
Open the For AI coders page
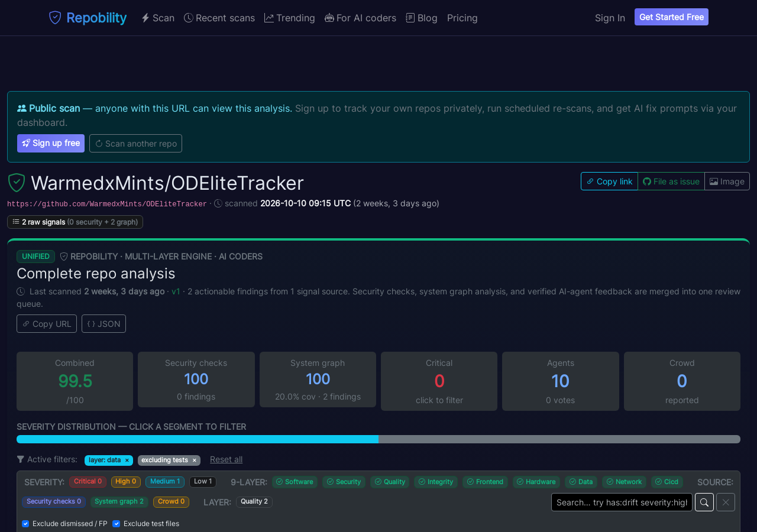click(361, 18)
